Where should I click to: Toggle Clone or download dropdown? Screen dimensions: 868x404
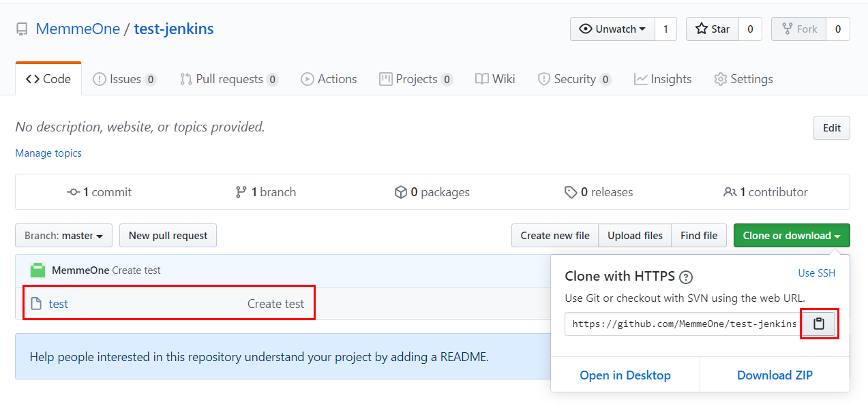[792, 236]
